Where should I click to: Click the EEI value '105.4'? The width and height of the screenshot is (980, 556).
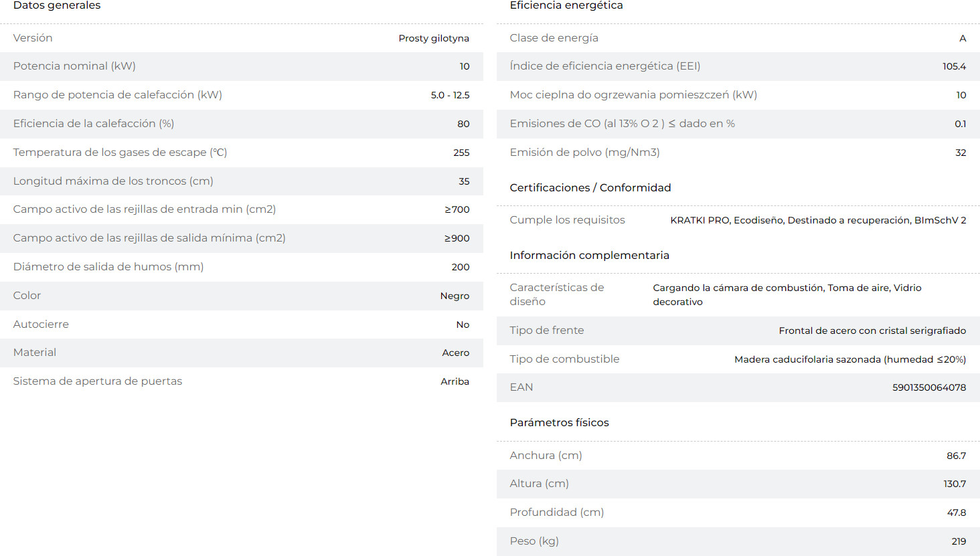click(x=954, y=66)
